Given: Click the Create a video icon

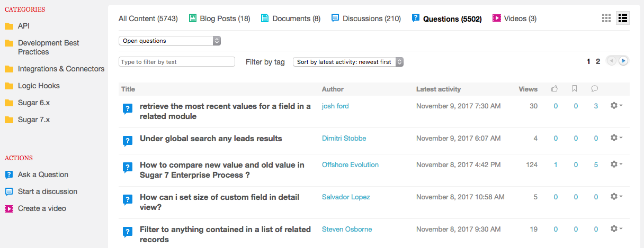Looking at the screenshot, I should pos(9,208).
